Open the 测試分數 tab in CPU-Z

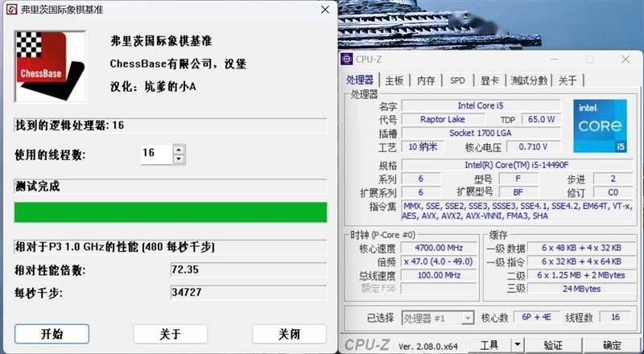(529, 80)
